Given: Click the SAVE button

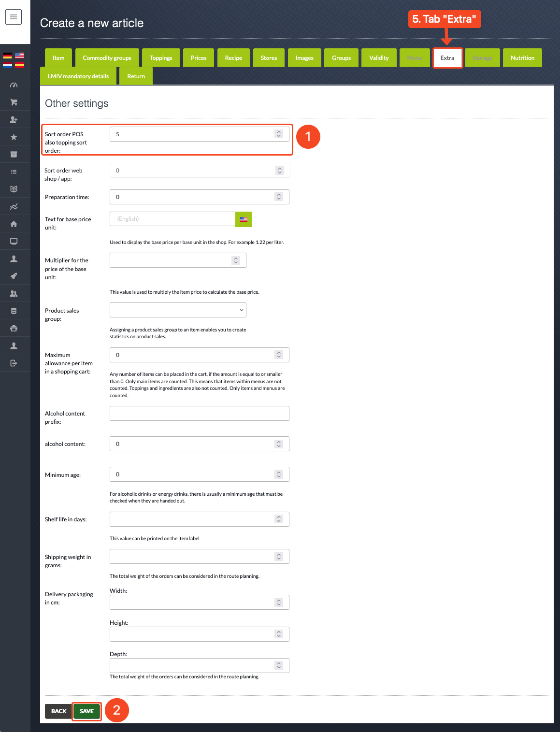Looking at the screenshot, I should click(x=87, y=711).
